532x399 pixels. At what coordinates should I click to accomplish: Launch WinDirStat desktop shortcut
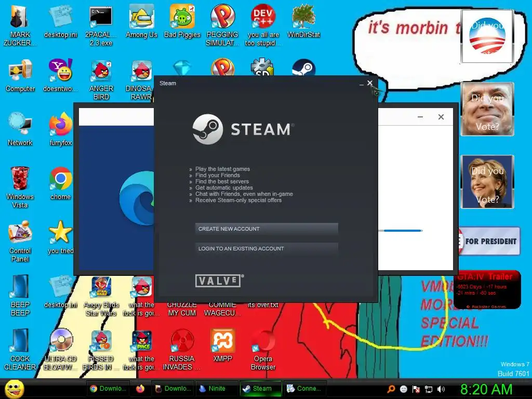tap(303, 21)
